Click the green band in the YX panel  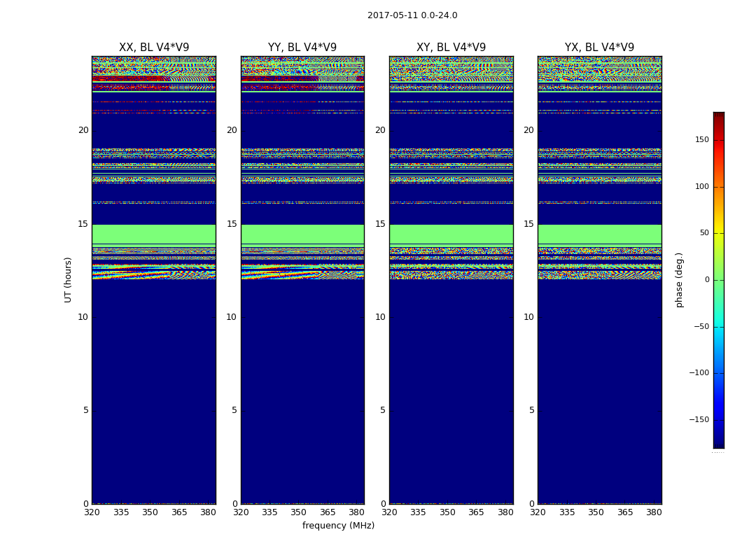point(599,234)
